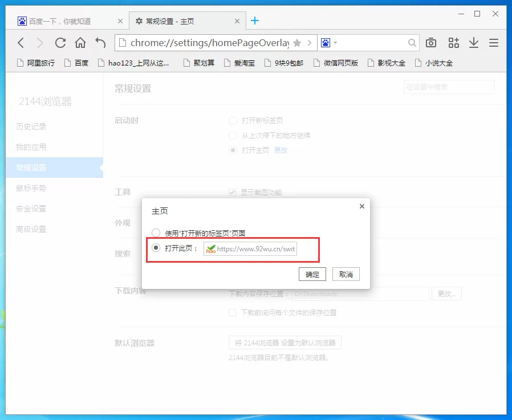Click the D:\Downloads path field
Viewport: 512px width, 420px height.
tap(360, 294)
